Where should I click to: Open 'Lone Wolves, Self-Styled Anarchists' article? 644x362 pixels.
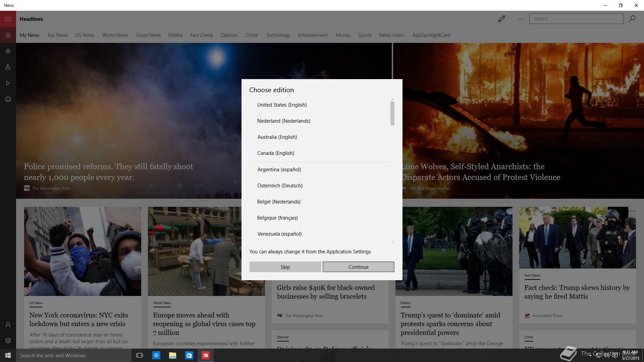click(x=481, y=172)
